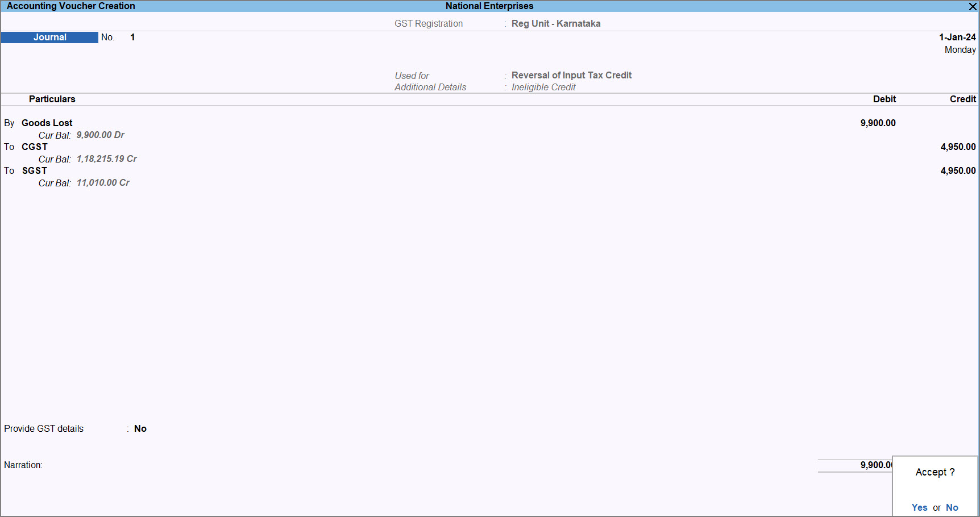Select the Journal voucher type label
Image resolution: width=980 pixels, height=517 pixels.
point(49,37)
